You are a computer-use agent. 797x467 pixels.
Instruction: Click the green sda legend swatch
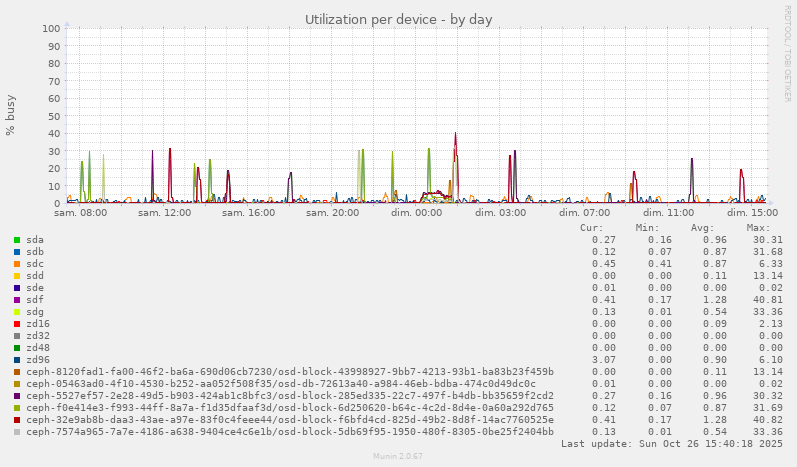[x=17, y=240]
